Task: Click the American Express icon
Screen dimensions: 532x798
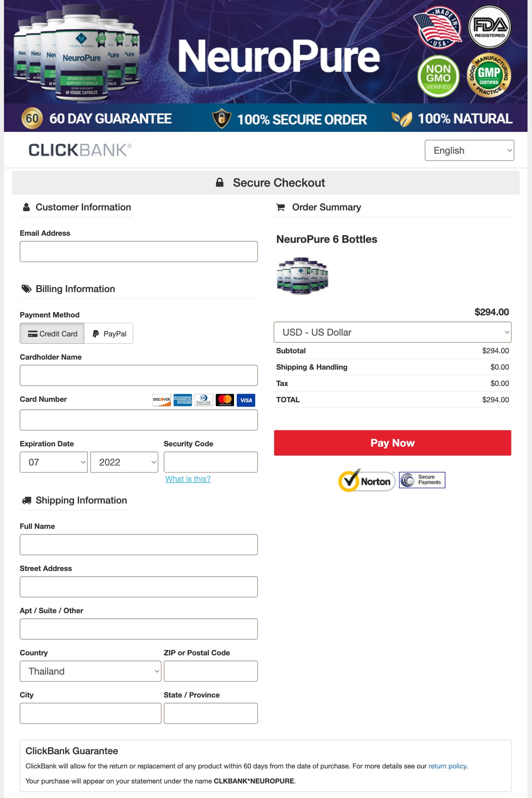Action: (183, 400)
